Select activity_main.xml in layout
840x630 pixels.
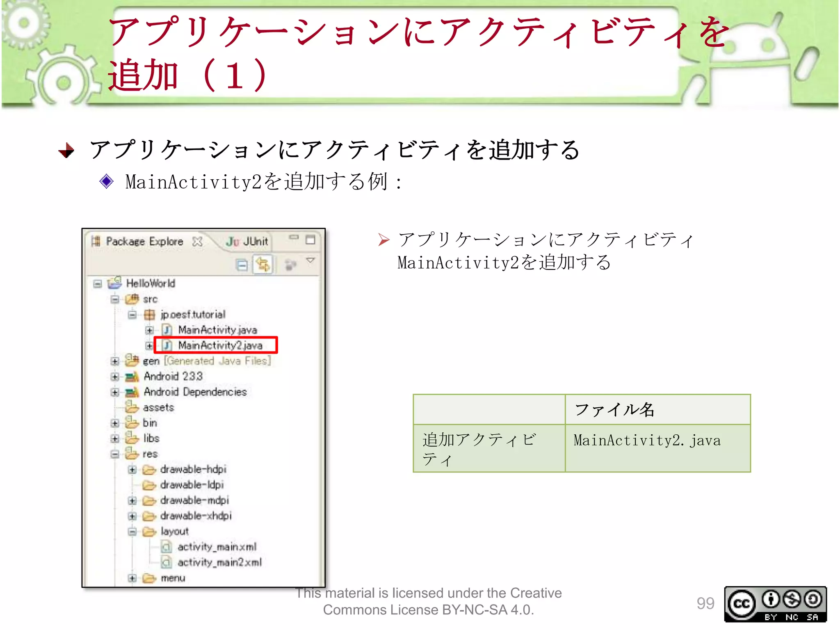point(217,547)
